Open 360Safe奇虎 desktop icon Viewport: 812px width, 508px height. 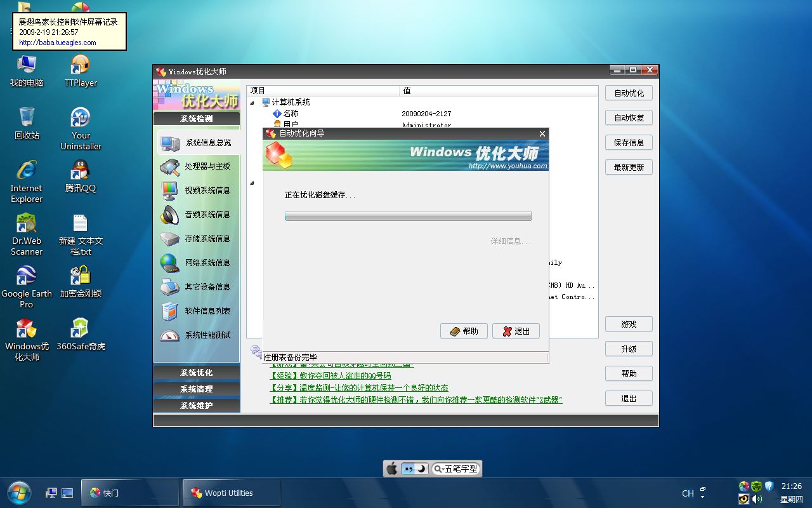click(81, 335)
